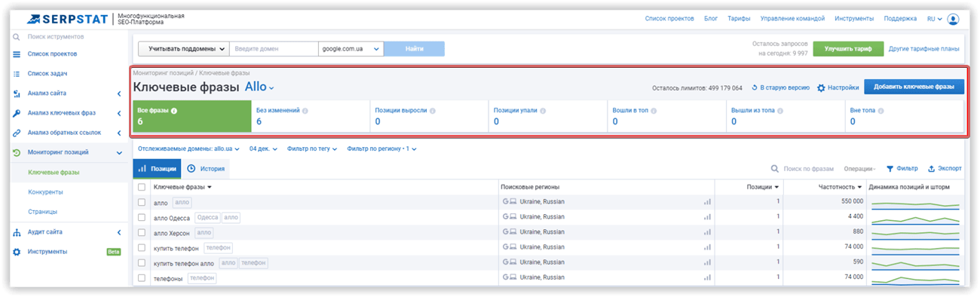
Task: Click the Инструменты gear icon in sidebar
Action: coord(17,252)
